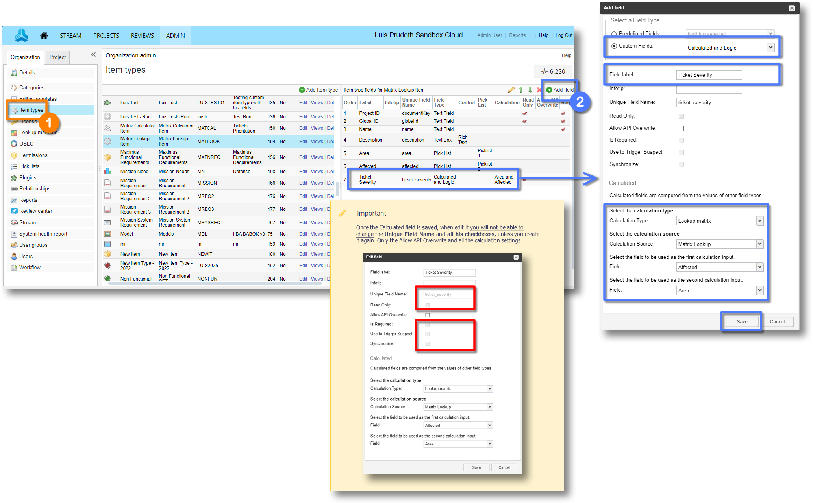
Task: Click the pencil edit field icon
Action: coord(511,90)
